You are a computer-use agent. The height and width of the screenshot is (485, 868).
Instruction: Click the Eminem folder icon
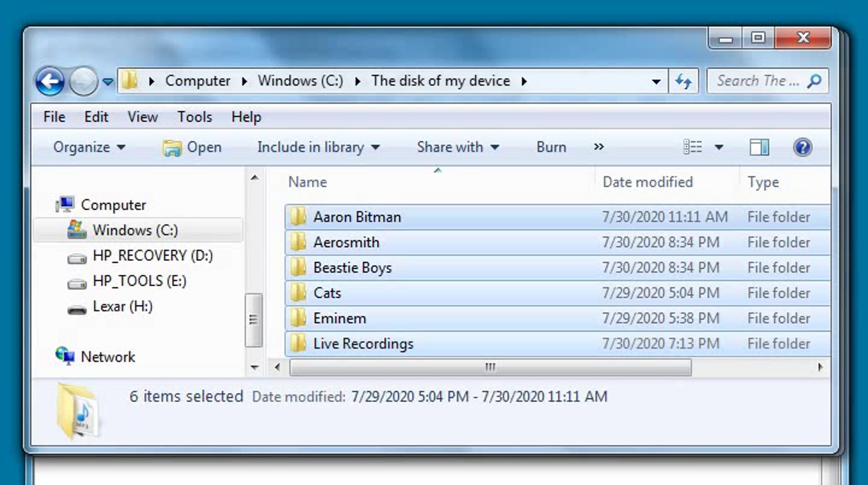[298, 317]
